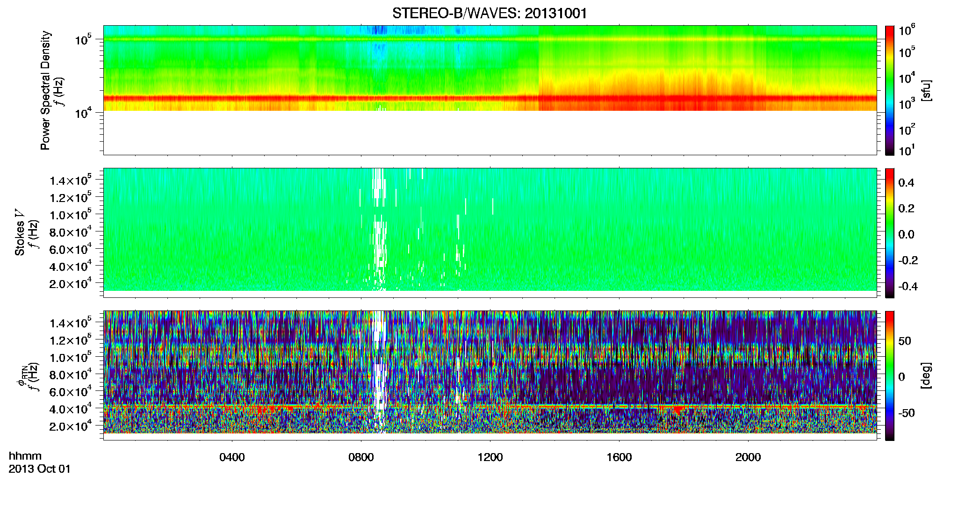Screen dimensions: 980x505
Task: Select the 2013 Oct 01 date label
Action: point(40,469)
